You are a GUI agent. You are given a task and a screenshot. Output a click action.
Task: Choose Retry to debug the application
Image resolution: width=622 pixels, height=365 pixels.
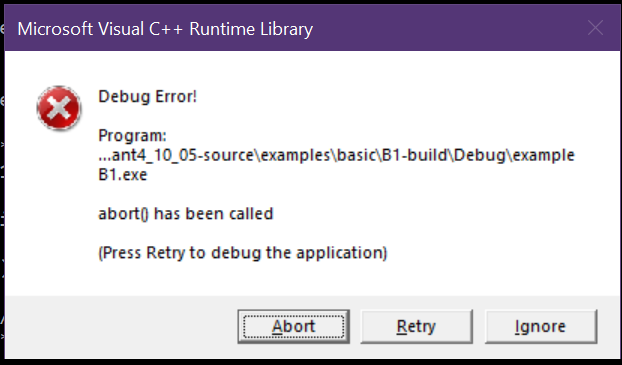point(416,327)
